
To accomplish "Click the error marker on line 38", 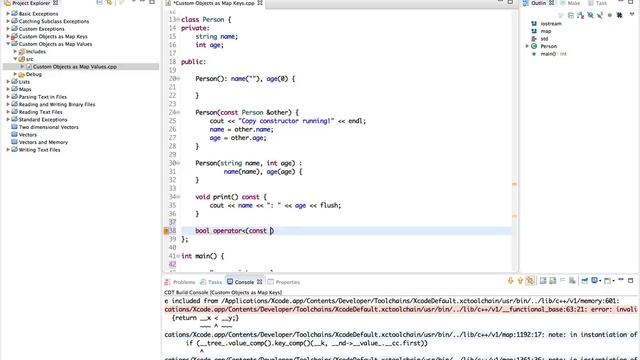I will pyautogui.click(x=166, y=231).
